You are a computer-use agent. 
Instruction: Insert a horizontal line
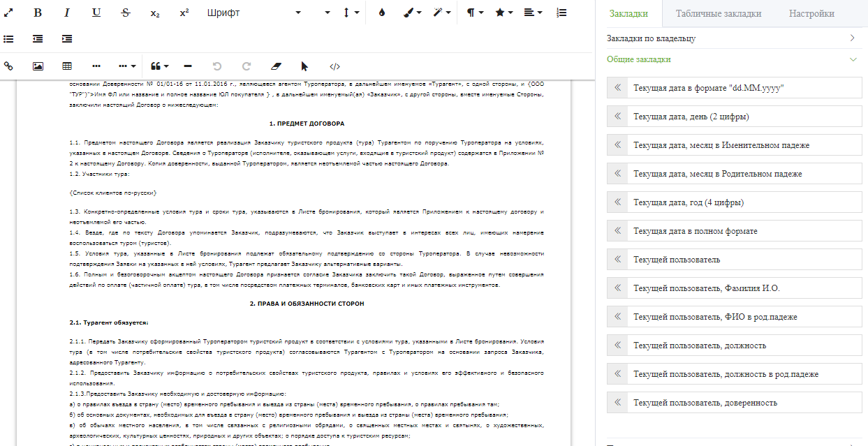187,66
